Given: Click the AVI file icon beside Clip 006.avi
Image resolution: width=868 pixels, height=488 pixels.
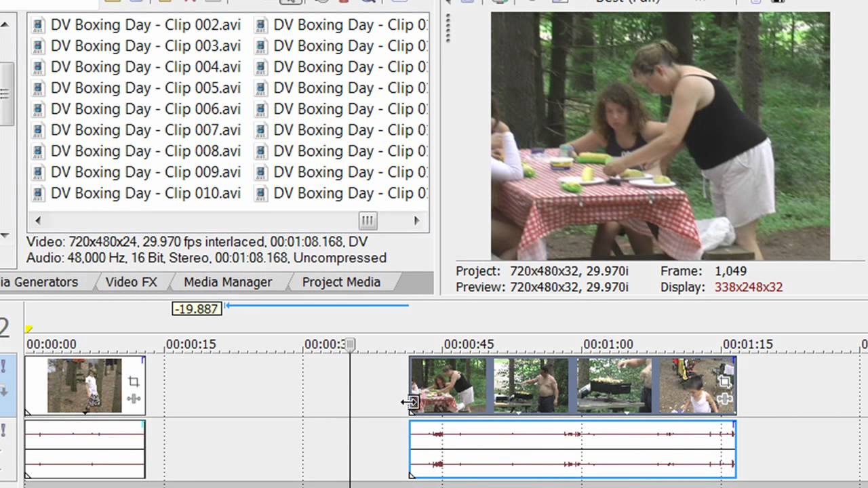Looking at the screenshot, I should click(x=39, y=110).
